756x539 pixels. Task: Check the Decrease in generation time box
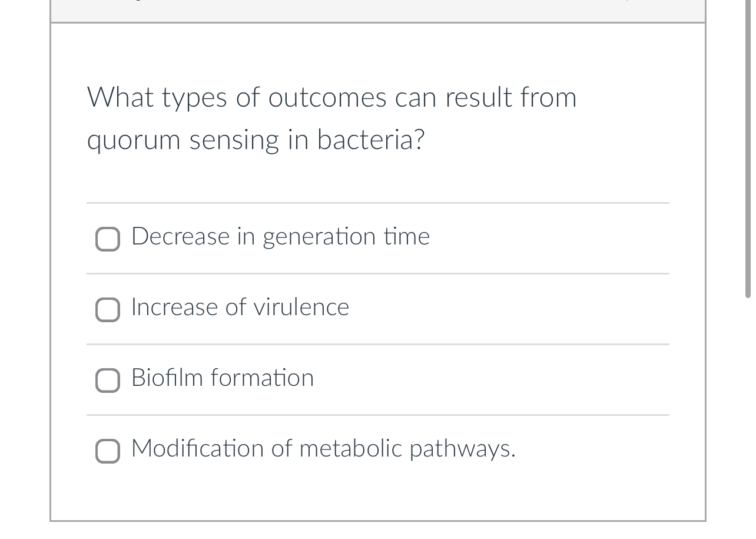pyautogui.click(x=108, y=239)
